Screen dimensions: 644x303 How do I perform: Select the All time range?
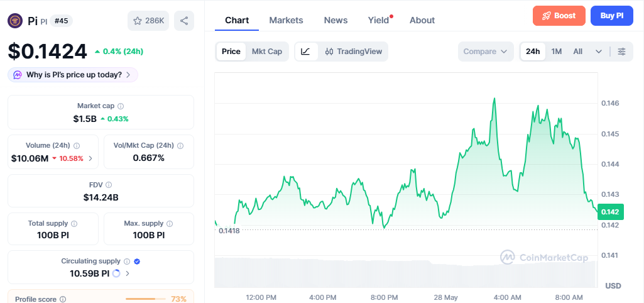(578, 52)
